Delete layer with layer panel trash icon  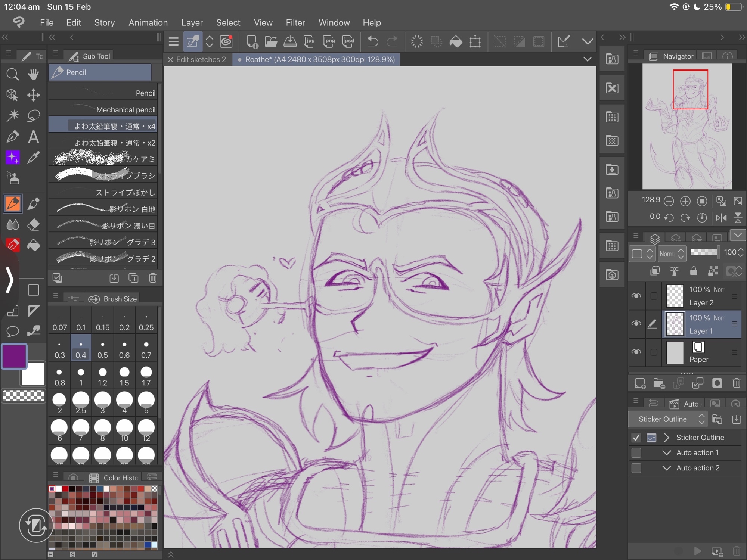tap(736, 383)
